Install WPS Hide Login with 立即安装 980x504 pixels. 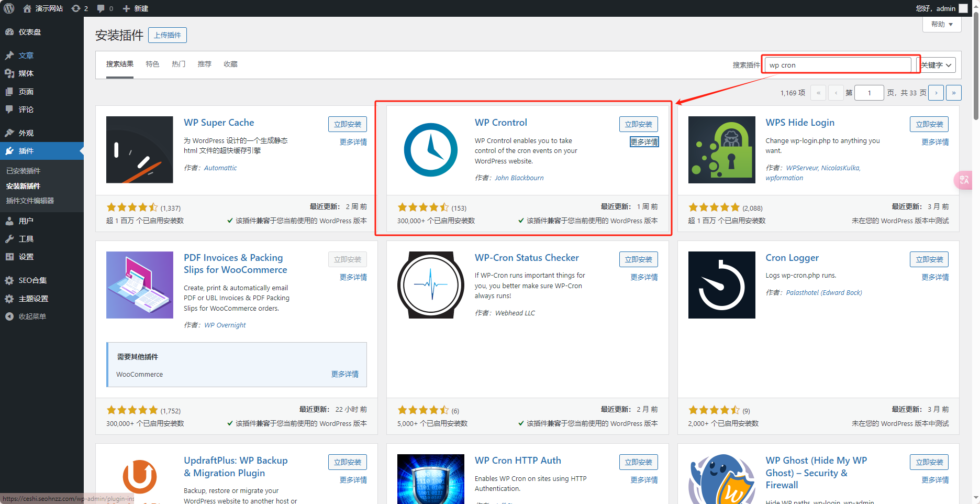click(x=929, y=124)
